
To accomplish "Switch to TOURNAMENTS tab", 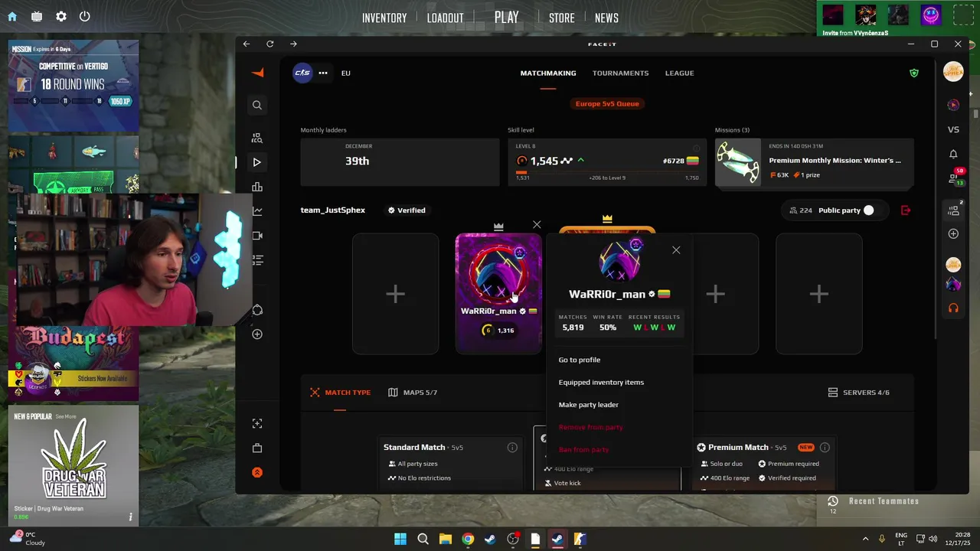I will [620, 73].
